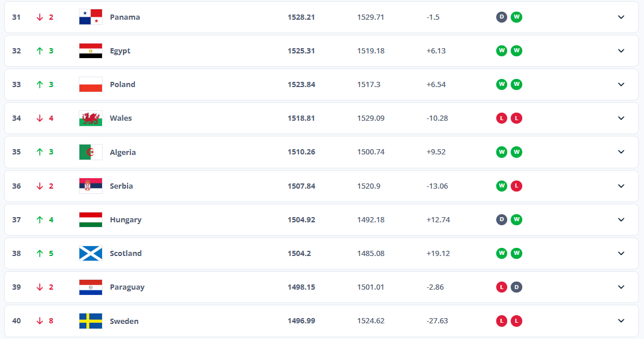Click the Wales dragon flag icon

click(x=90, y=118)
